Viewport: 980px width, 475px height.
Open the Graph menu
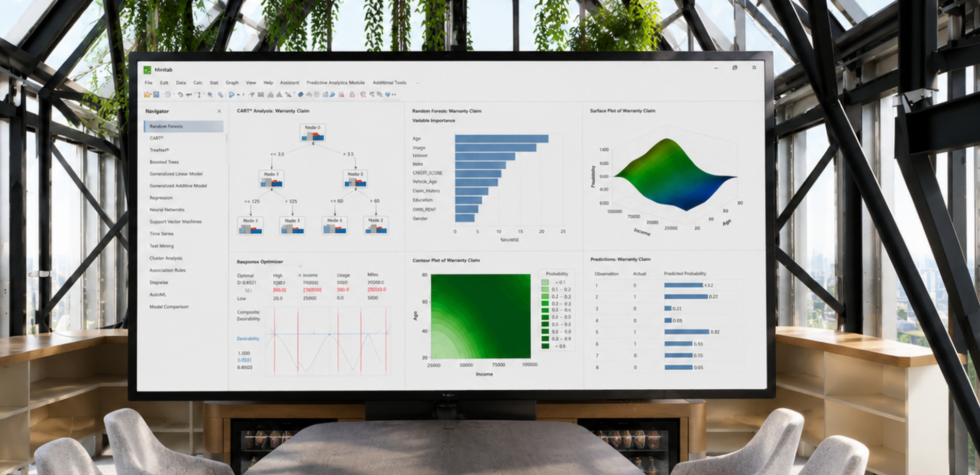tap(232, 83)
